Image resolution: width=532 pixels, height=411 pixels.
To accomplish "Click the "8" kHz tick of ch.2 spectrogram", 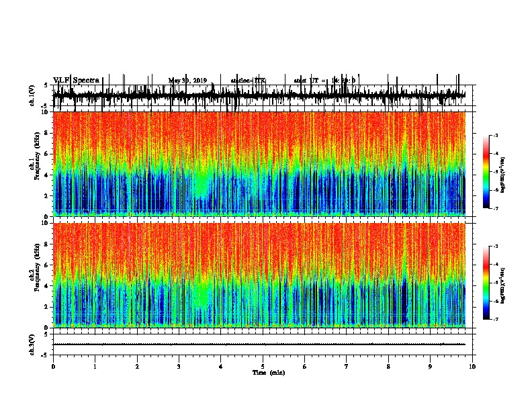I will 46,244.
